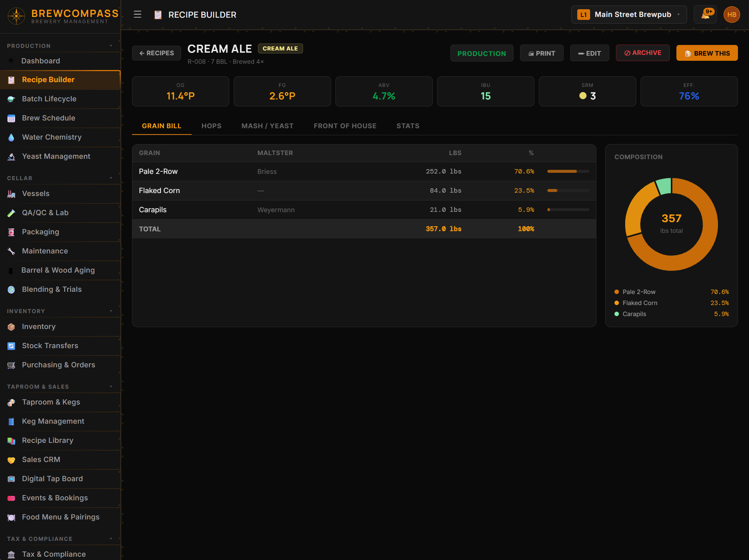Click the Keg Management icon
This screenshot has height=560, width=749.
[11, 421]
